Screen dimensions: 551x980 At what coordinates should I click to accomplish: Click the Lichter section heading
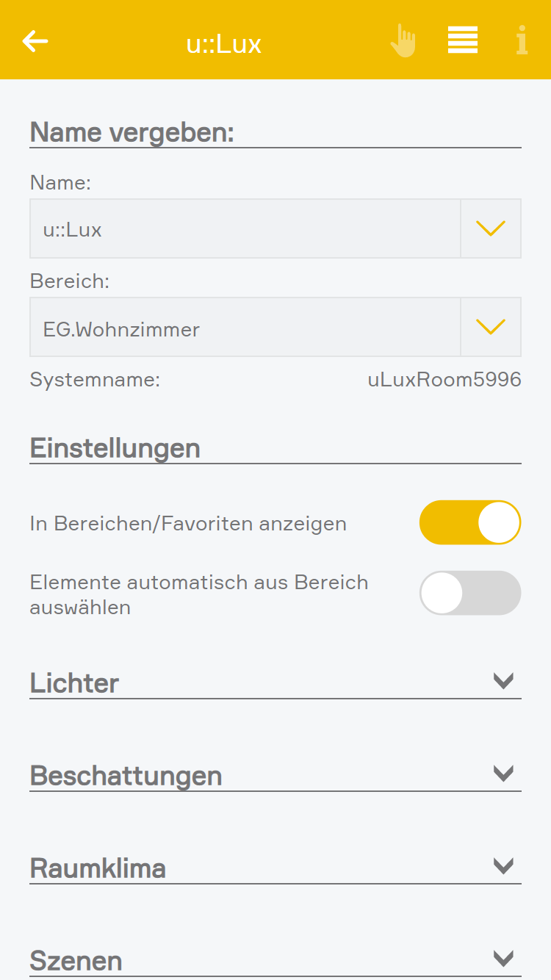point(74,683)
